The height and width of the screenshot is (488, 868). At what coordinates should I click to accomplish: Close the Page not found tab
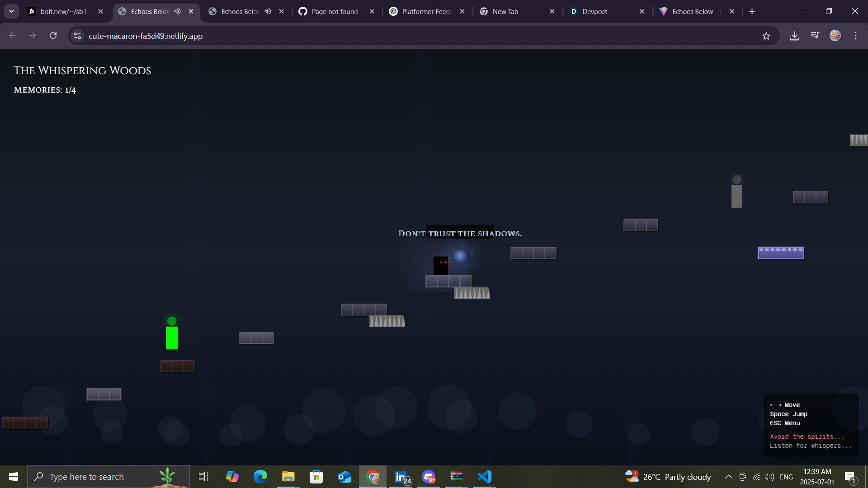[372, 11]
